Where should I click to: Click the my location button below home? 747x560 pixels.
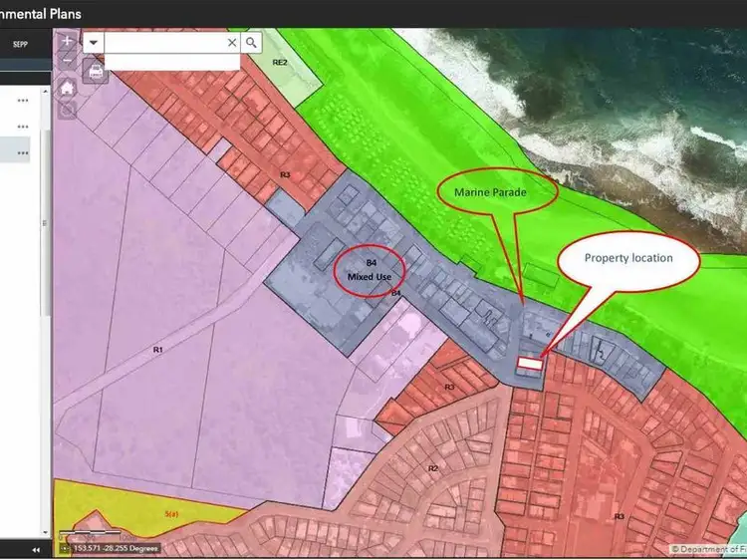point(67,108)
